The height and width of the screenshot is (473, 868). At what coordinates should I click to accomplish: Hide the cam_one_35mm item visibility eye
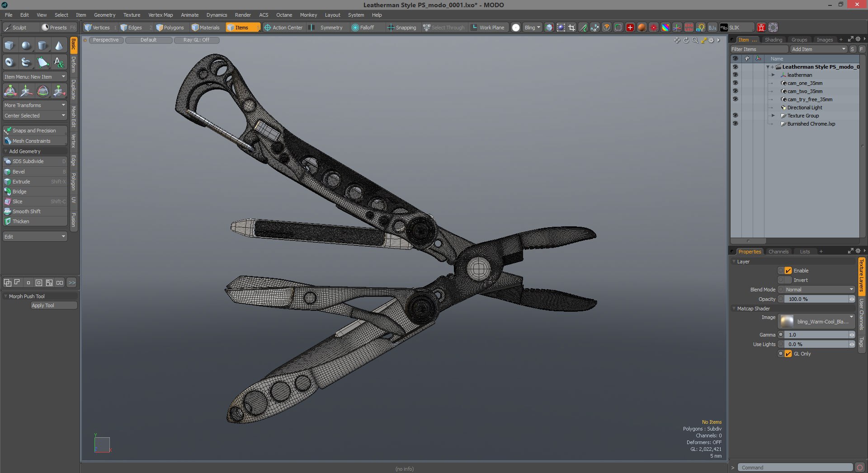pyautogui.click(x=735, y=83)
